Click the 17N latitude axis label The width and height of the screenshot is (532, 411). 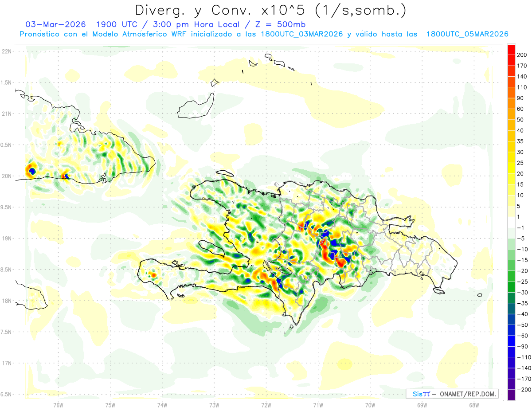(6, 363)
